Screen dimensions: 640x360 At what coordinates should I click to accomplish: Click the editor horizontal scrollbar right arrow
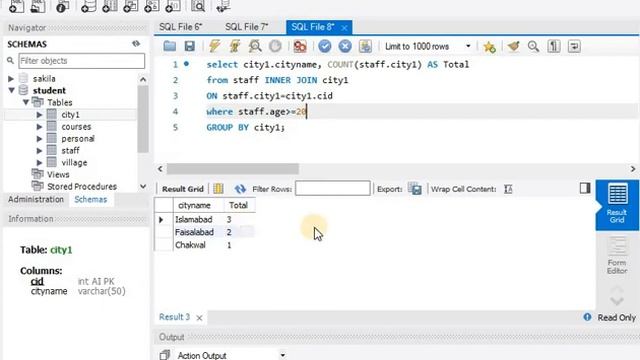[x=633, y=169]
